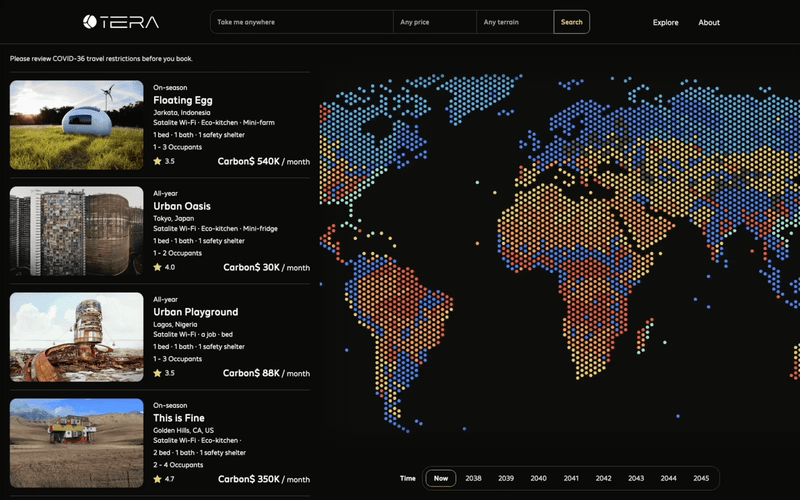Open the Urban Playground listing title
Screen dimensions: 800x500
click(195, 312)
